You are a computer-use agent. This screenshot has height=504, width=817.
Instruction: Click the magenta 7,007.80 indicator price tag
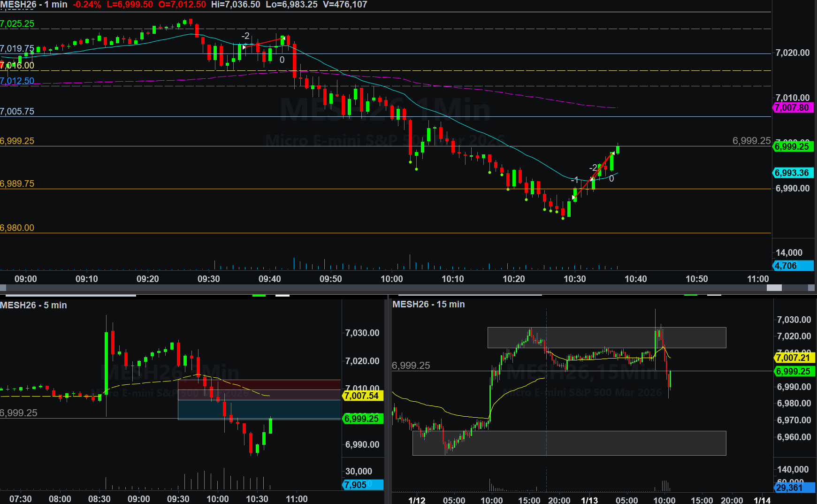click(x=793, y=107)
